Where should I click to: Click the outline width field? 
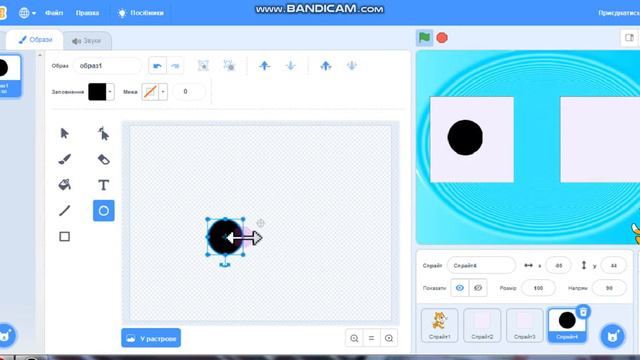(x=189, y=92)
